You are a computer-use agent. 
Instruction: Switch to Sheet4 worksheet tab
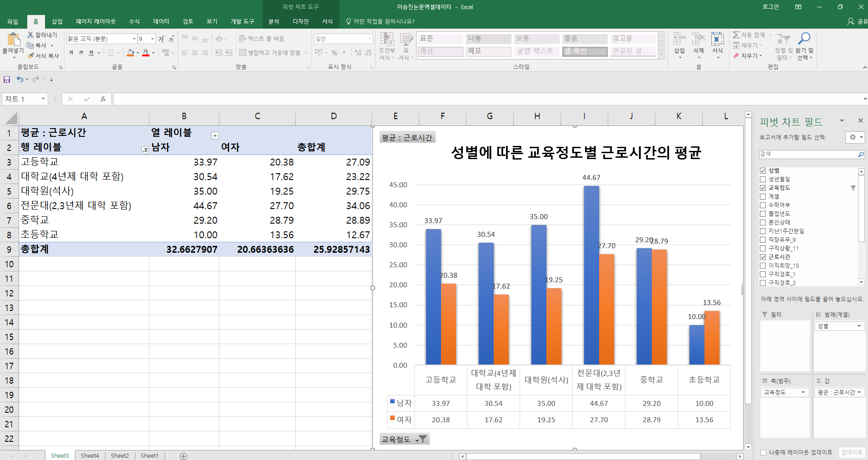89,455
